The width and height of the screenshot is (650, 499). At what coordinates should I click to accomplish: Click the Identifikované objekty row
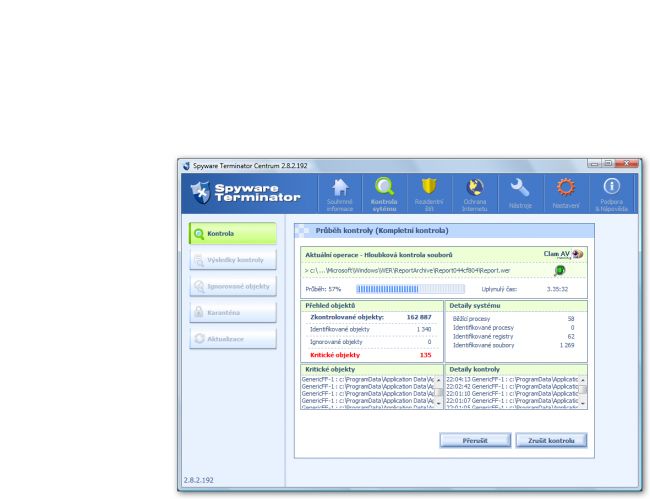371,329
